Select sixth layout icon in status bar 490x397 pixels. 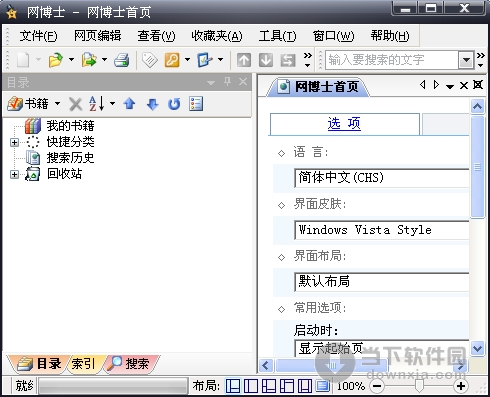[x=323, y=386]
